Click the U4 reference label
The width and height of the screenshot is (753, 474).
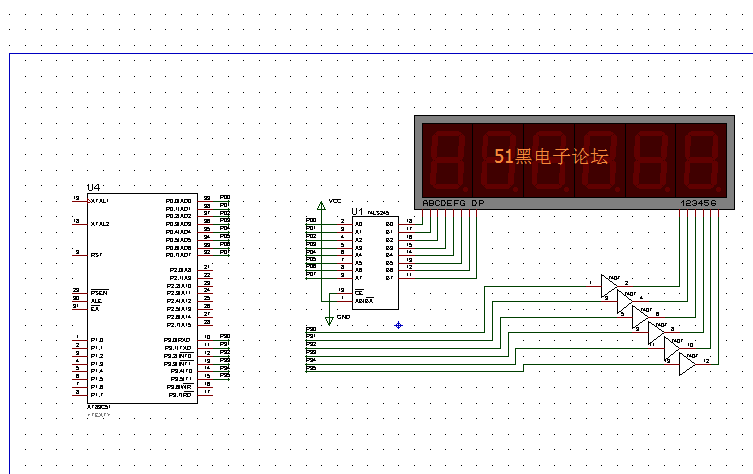pyautogui.click(x=93, y=187)
